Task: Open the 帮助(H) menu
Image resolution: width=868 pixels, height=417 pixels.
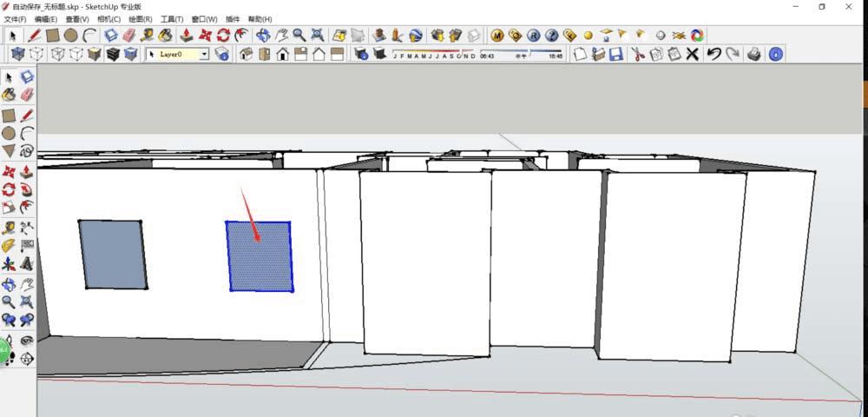Action: 260,19
